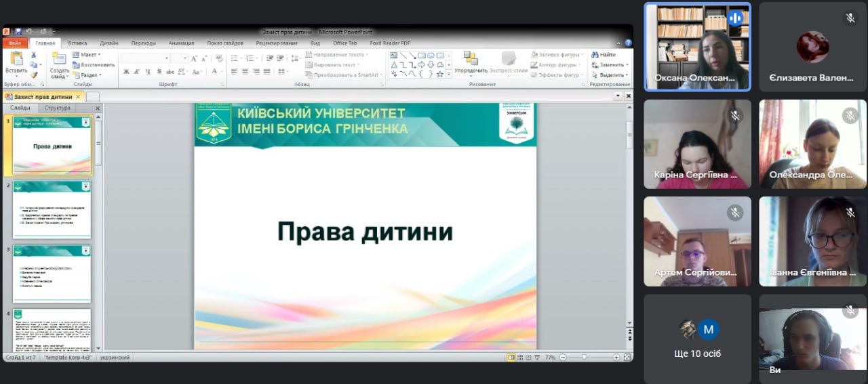
Task: Select slide 2 thumbnail in slides pane
Action: (x=52, y=209)
